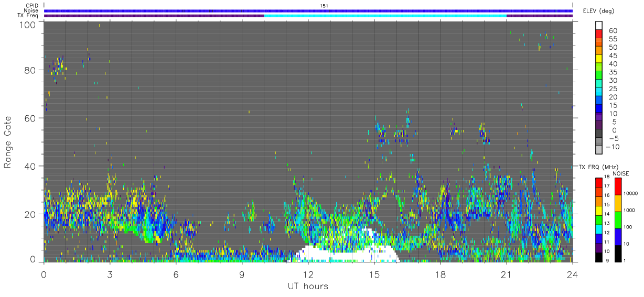
Task: Click the Noise row label at top left
Action: [31, 10]
